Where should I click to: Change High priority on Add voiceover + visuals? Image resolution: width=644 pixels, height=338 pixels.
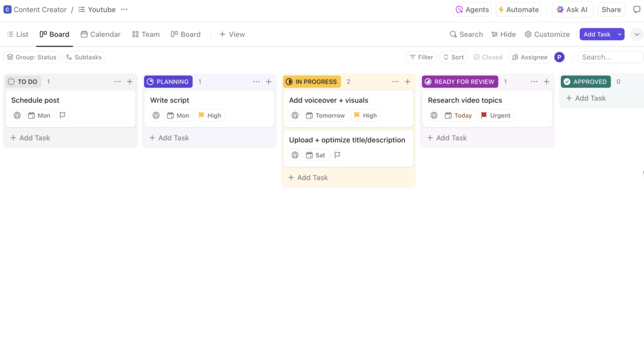[366, 116]
